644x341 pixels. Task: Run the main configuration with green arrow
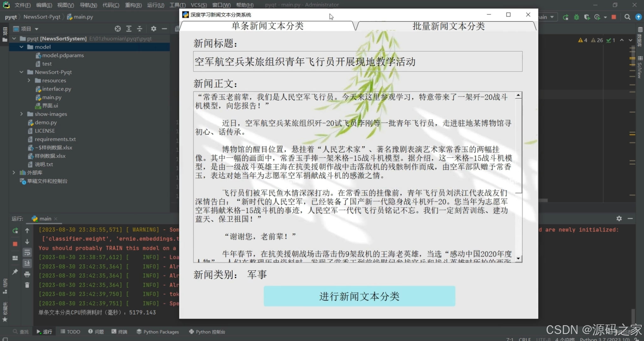point(566,17)
